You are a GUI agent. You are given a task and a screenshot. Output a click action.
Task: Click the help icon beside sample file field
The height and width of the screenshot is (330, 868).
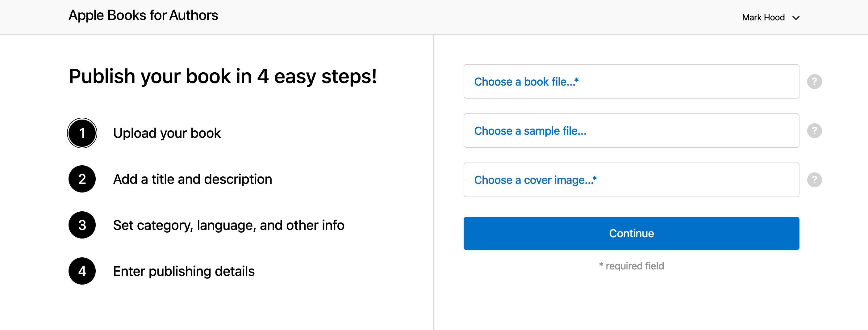[815, 131]
